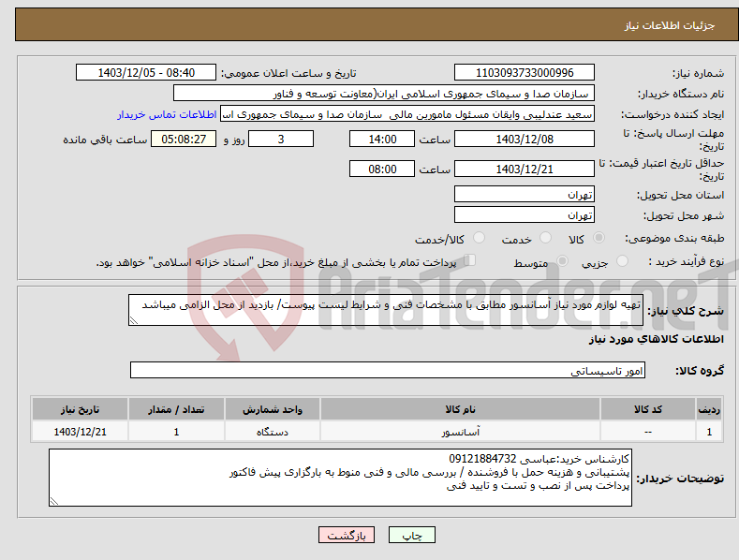Click the آسانسور item name cell
Screen dimensions: 739x560
tap(460, 432)
